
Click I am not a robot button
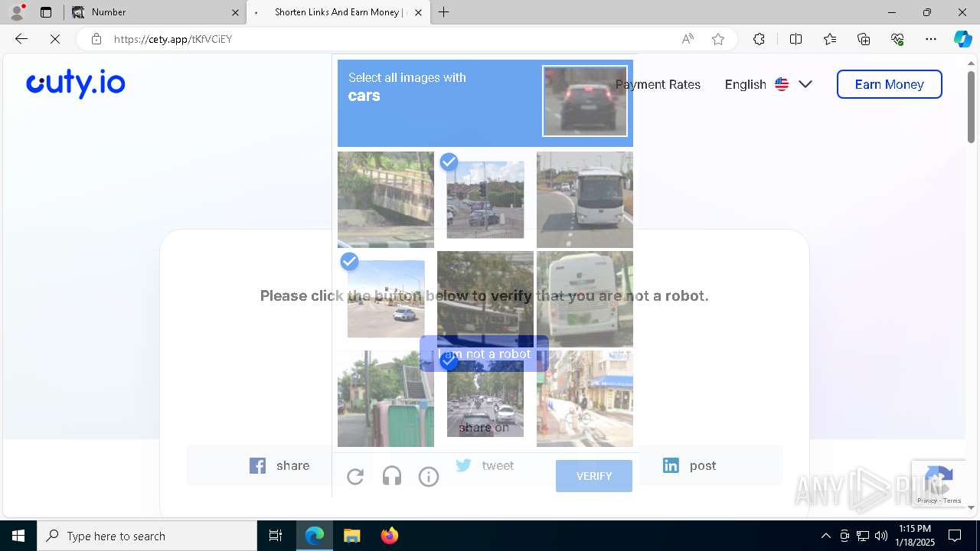point(484,354)
